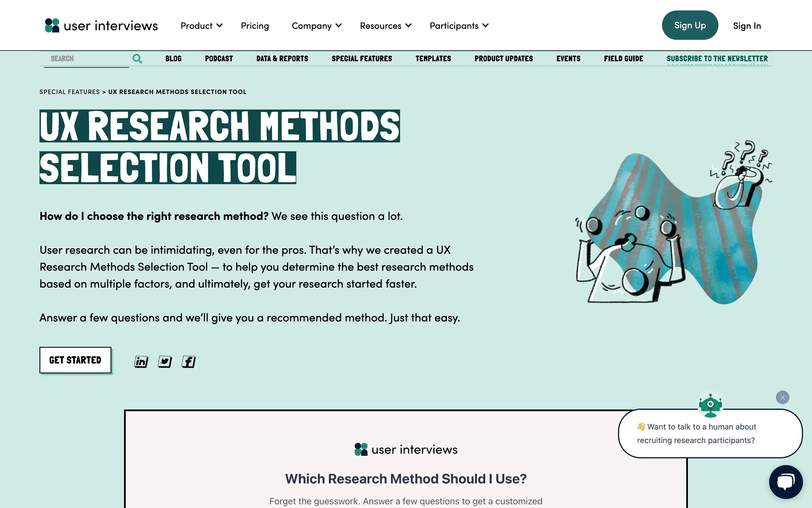Click the blog search input field
The image size is (812, 508).
coord(87,59)
